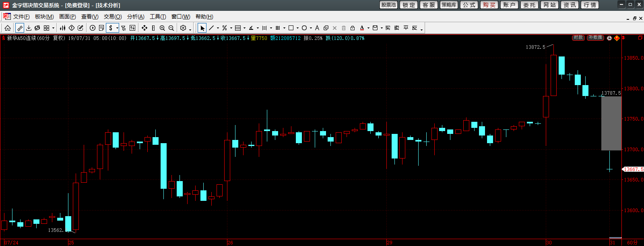Click the 股票池 button
This screenshot has width=644, height=246.
click(x=389, y=5)
